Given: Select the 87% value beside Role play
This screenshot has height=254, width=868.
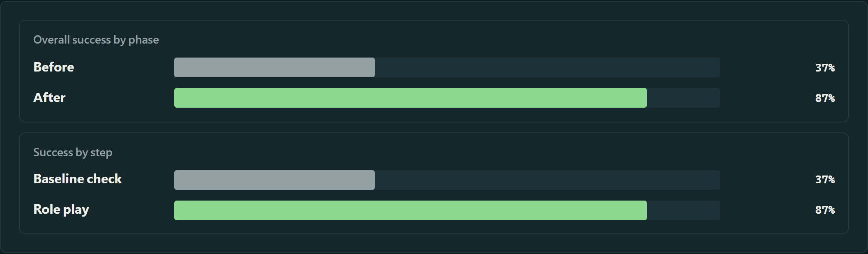Looking at the screenshot, I should point(825,210).
